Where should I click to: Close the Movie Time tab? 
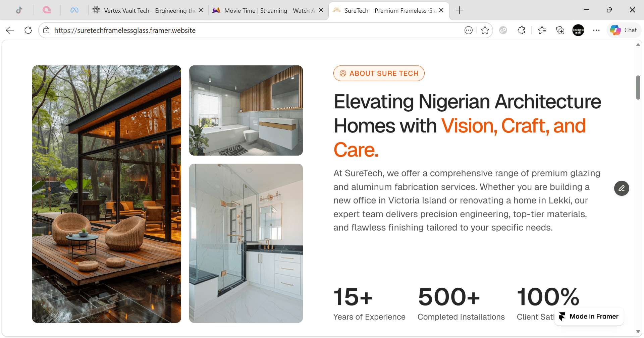(321, 10)
